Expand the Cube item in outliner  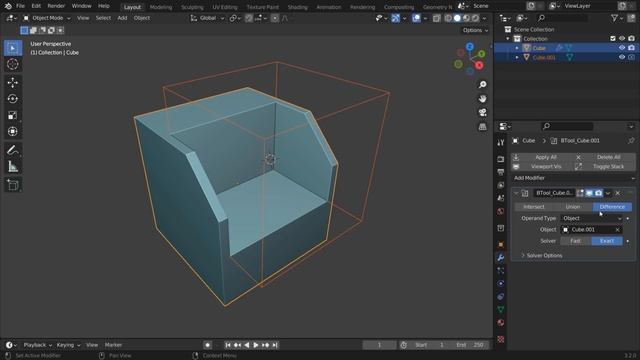click(517, 48)
